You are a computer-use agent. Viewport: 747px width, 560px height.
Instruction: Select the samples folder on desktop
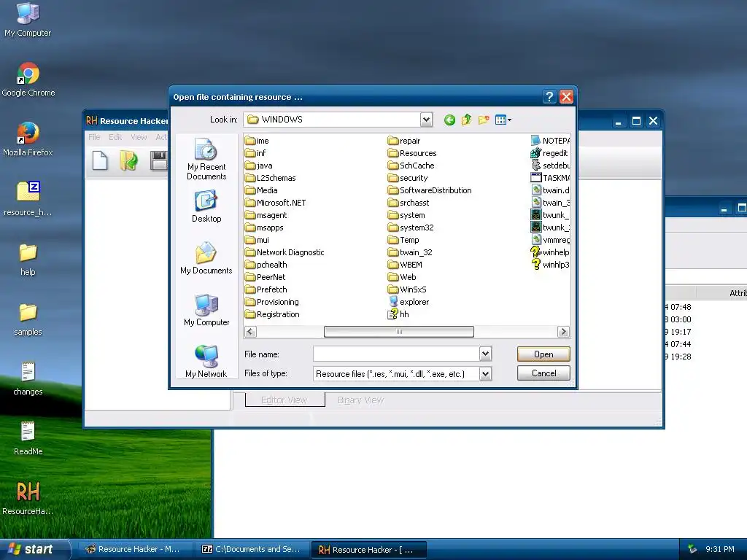(28, 319)
